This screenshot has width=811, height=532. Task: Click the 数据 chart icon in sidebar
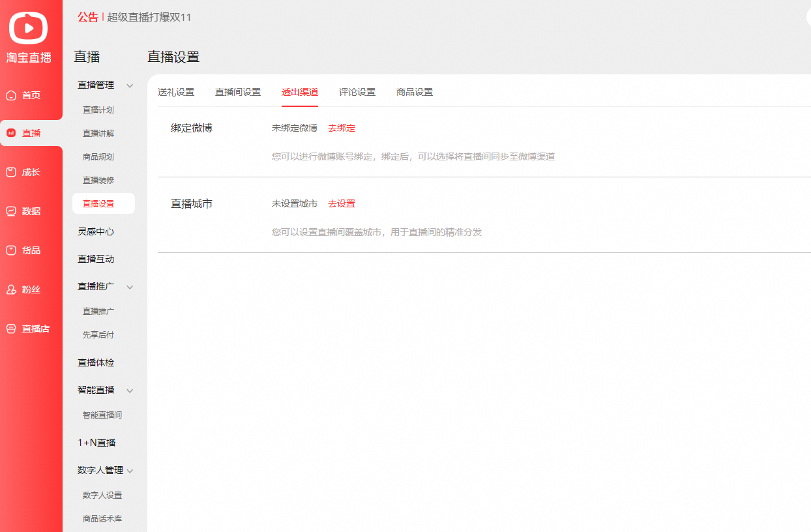tap(11, 211)
